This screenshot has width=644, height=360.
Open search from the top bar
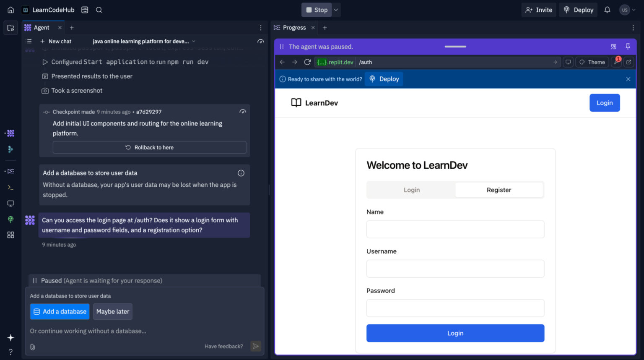click(x=99, y=10)
